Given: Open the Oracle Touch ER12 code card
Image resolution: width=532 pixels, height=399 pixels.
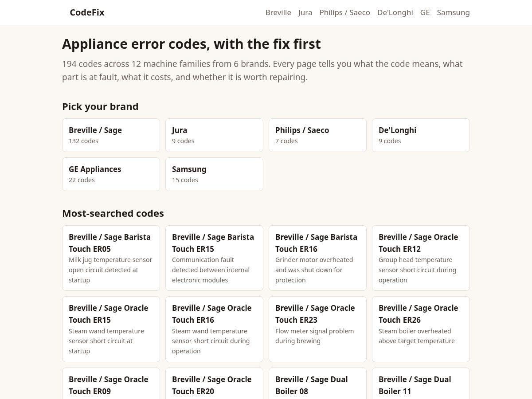Looking at the screenshot, I should [421, 258].
